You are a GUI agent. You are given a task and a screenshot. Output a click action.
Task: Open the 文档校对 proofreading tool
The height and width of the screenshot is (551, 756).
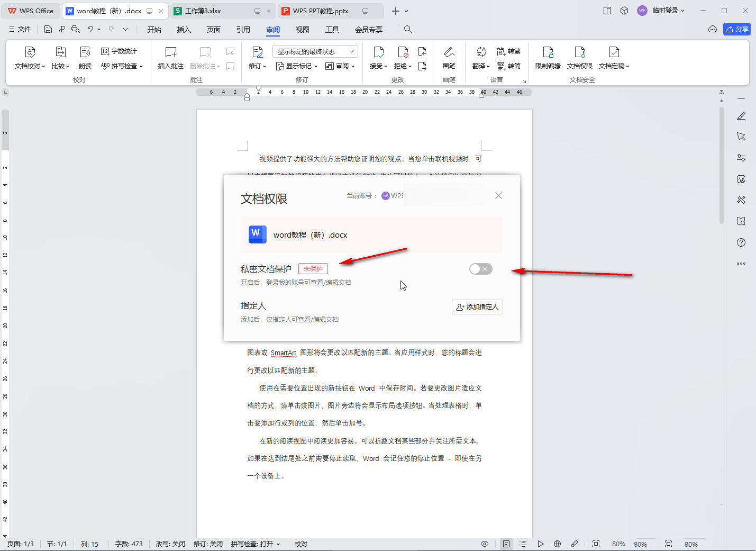pos(30,58)
